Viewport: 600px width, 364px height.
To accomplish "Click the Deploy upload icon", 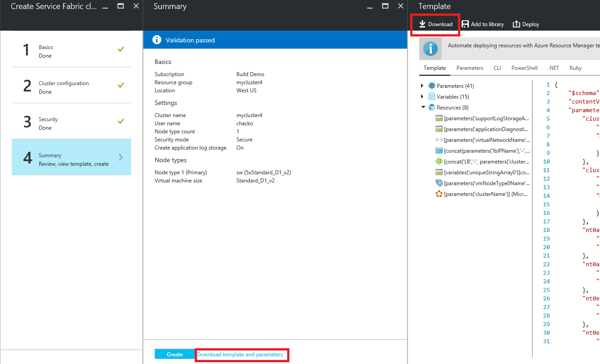I will pyautogui.click(x=517, y=24).
